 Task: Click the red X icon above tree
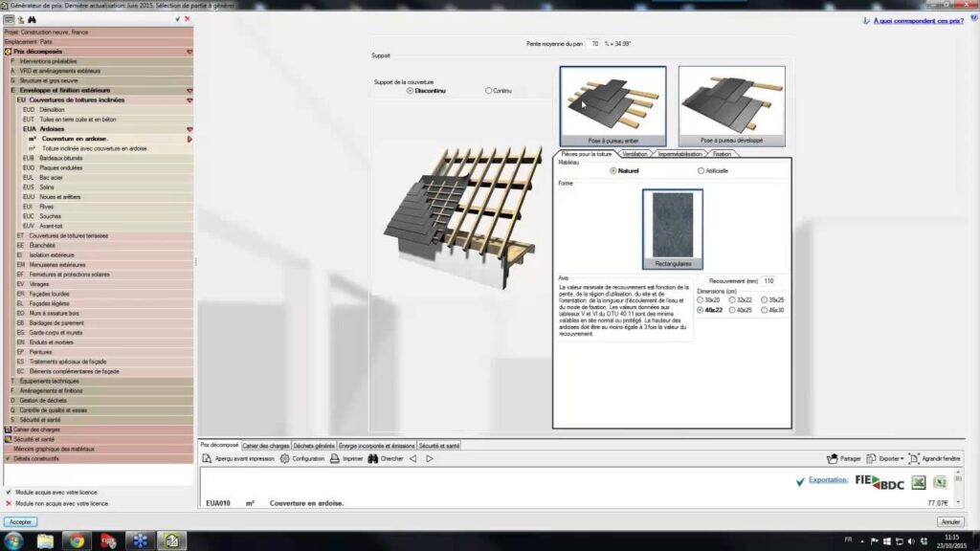click(x=189, y=18)
